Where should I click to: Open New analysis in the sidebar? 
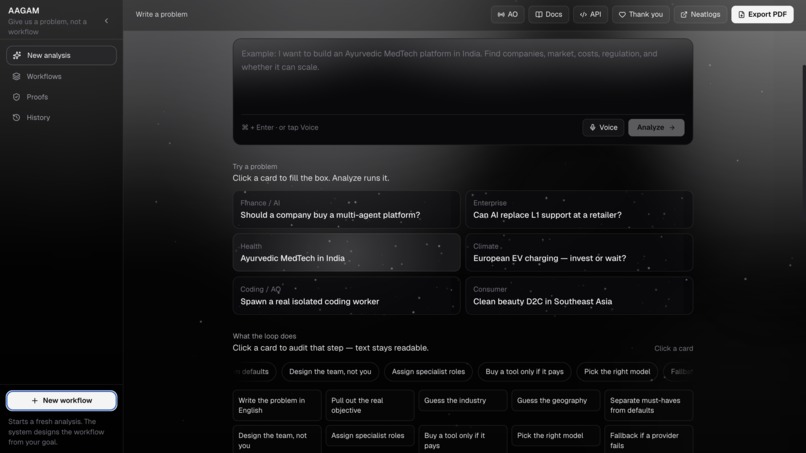61,56
